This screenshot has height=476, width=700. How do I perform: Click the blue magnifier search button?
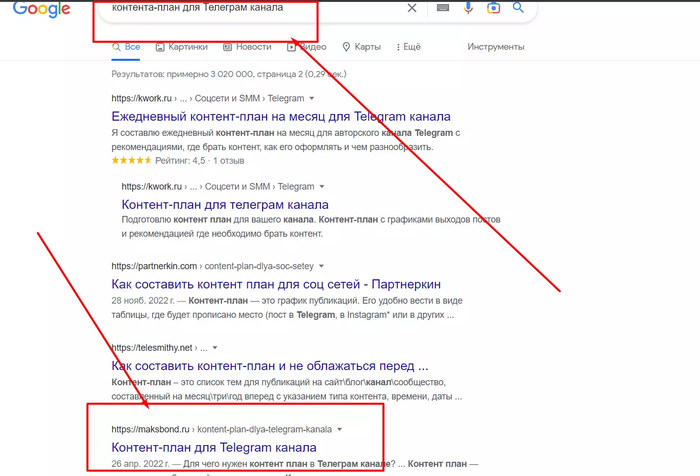[x=518, y=7]
